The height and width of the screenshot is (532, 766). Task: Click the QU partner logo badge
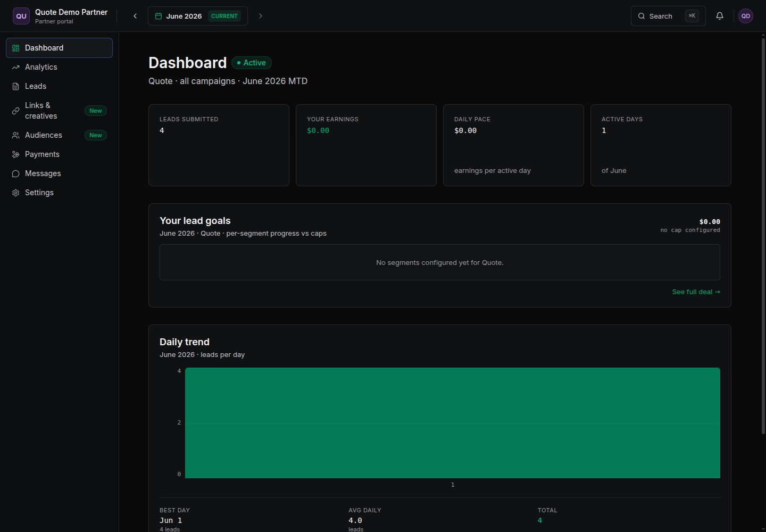[x=21, y=16]
